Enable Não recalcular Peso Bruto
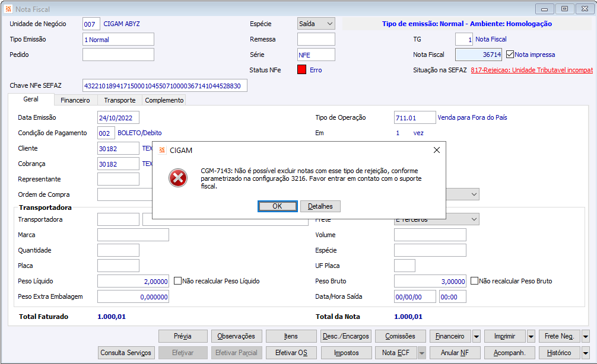597x364 pixels. (474, 280)
